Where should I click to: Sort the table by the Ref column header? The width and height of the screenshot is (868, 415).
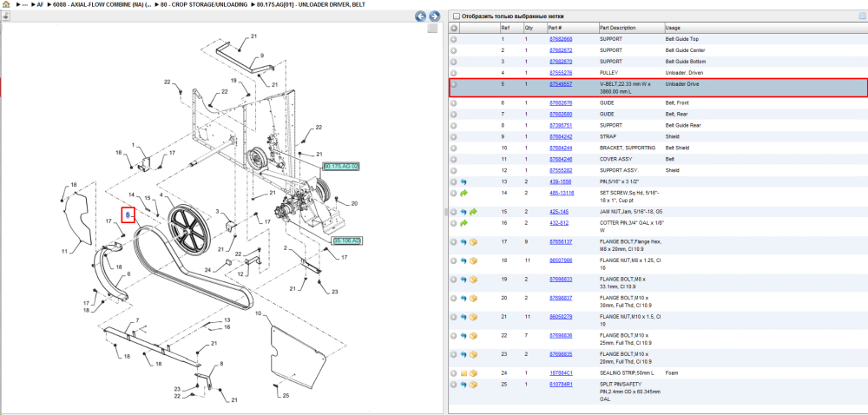click(503, 28)
